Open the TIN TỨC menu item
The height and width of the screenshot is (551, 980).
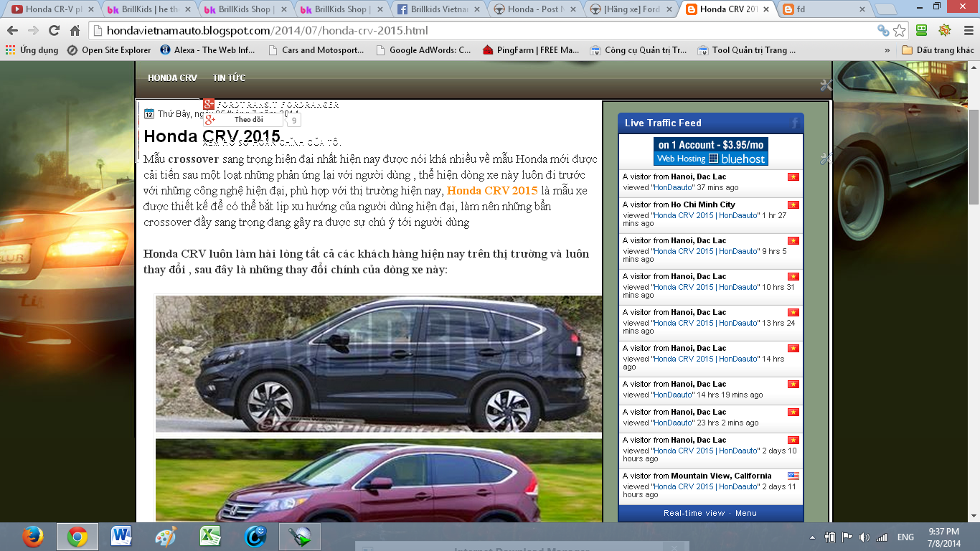229,78
